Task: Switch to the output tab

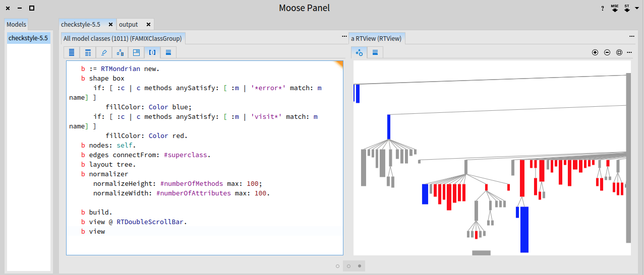Action: coord(129,24)
